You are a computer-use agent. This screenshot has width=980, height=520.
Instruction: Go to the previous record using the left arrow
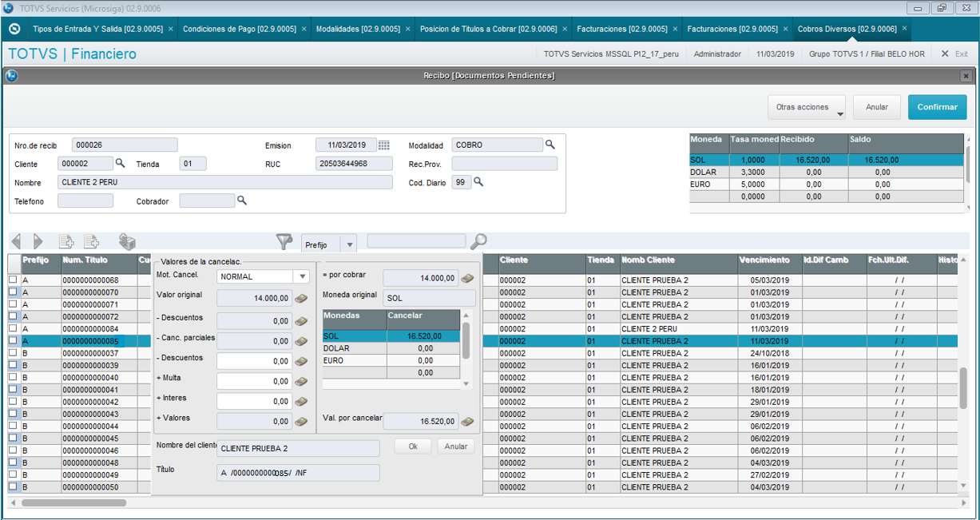pos(16,241)
